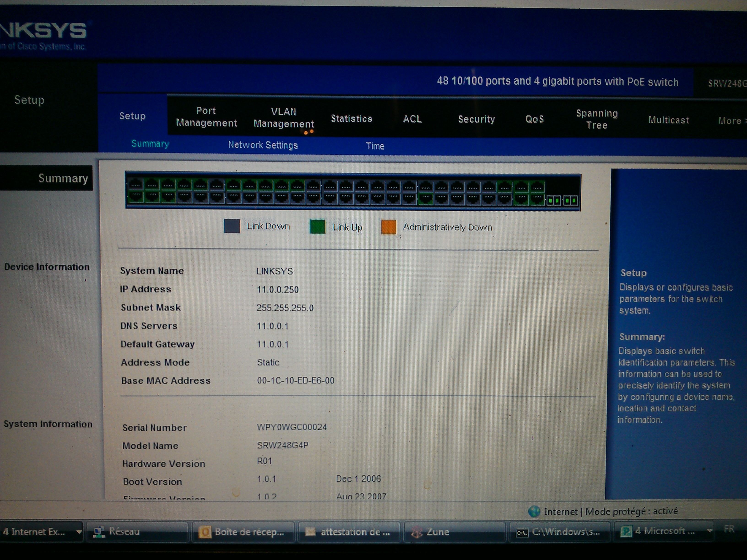Open the Security tab
This screenshot has width=747, height=560.
(x=476, y=119)
